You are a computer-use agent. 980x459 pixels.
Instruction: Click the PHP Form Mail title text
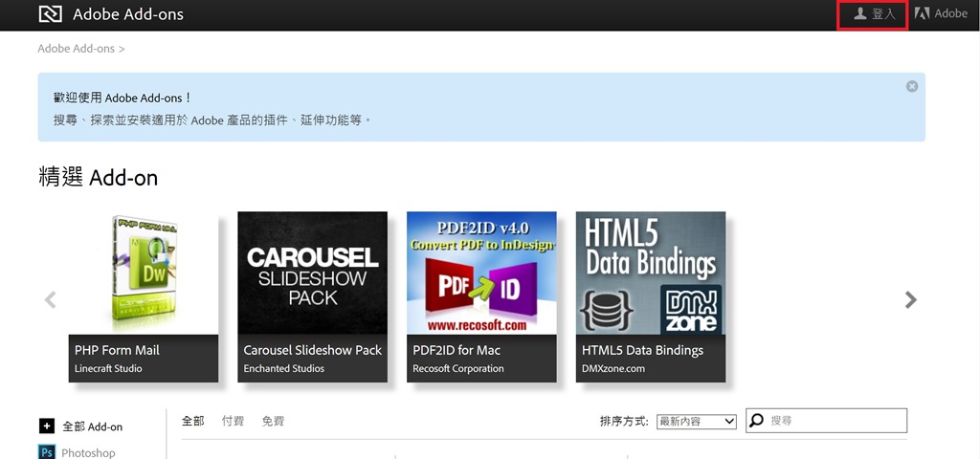point(117,350)
